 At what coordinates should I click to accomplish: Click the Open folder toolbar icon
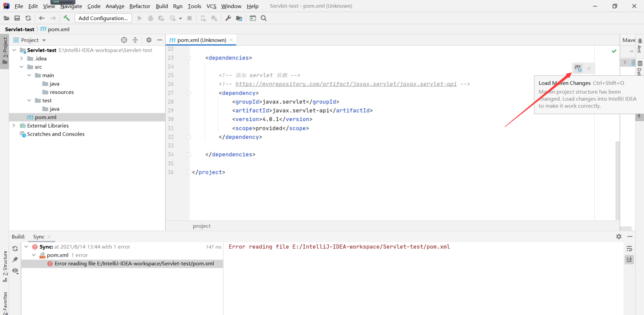coord(6,18)
